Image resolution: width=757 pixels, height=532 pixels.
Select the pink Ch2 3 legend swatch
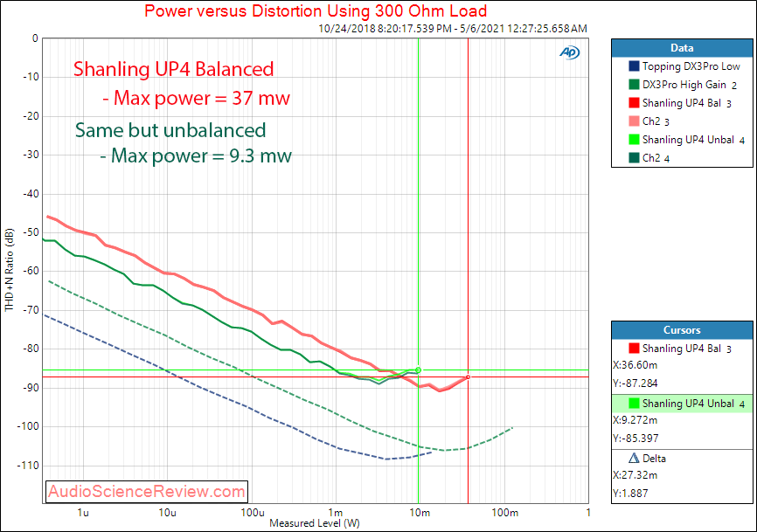634,121
